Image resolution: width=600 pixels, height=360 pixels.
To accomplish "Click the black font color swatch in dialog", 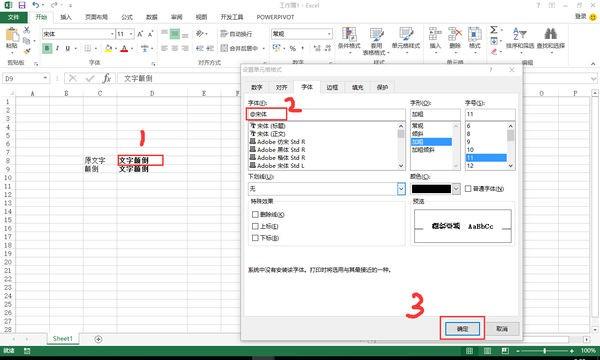I will click(431, 189).
